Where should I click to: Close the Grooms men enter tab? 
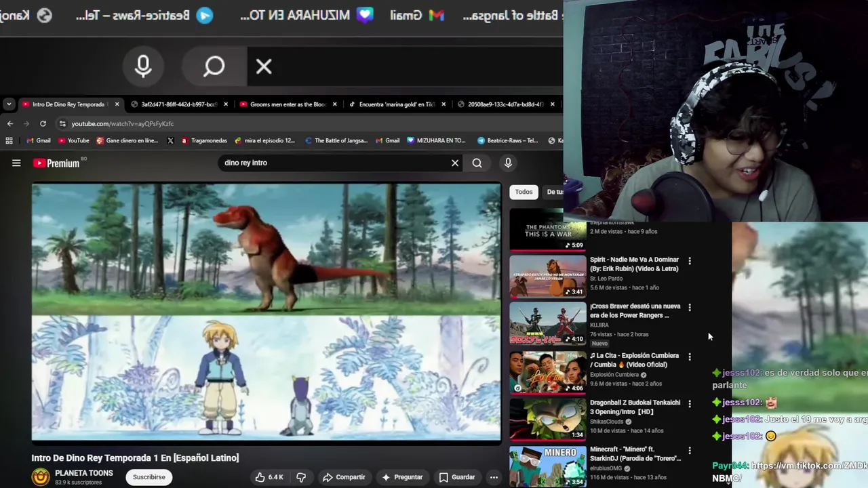(335, 104)
